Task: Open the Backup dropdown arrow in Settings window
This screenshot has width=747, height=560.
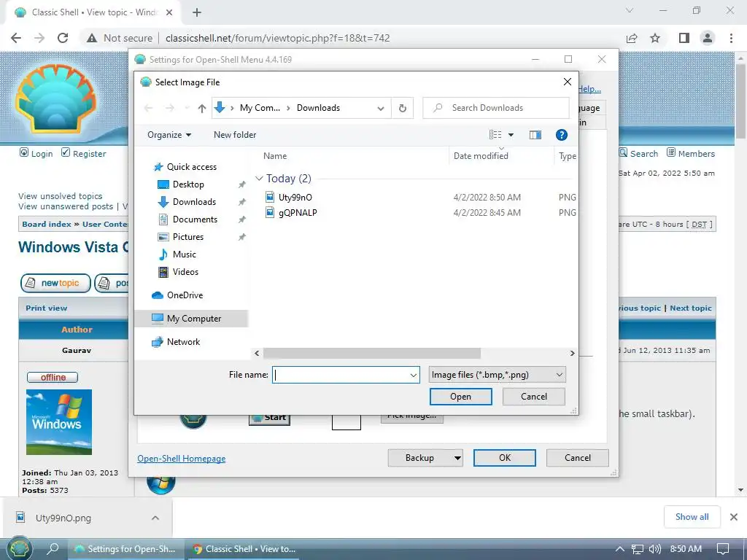Action: 457,458
